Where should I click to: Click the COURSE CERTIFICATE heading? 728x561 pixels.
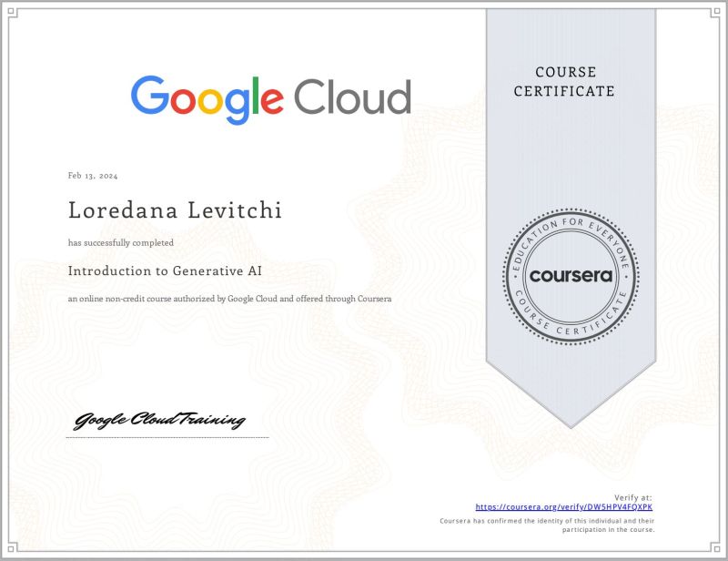point(565,81)
